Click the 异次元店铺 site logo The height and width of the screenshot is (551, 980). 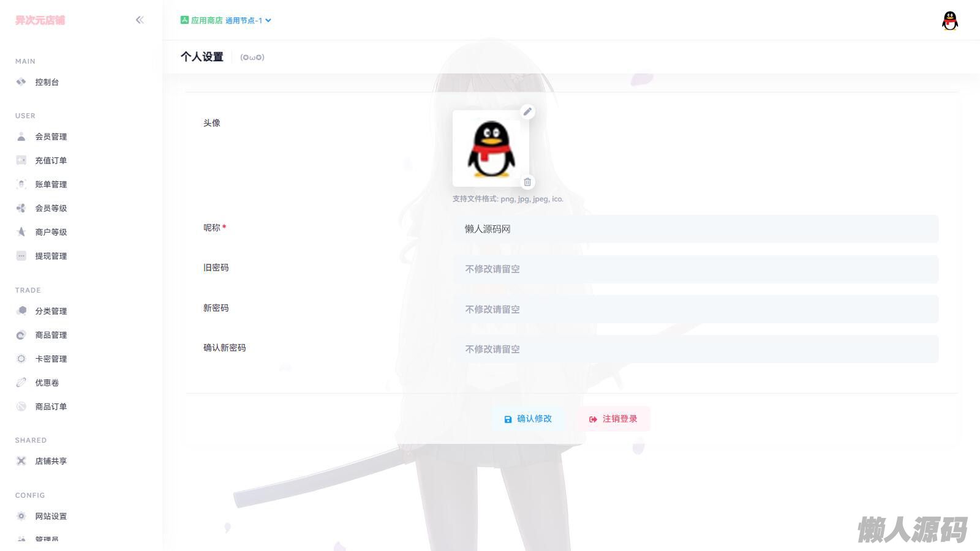pyautogui.click(x=40, y=20)
